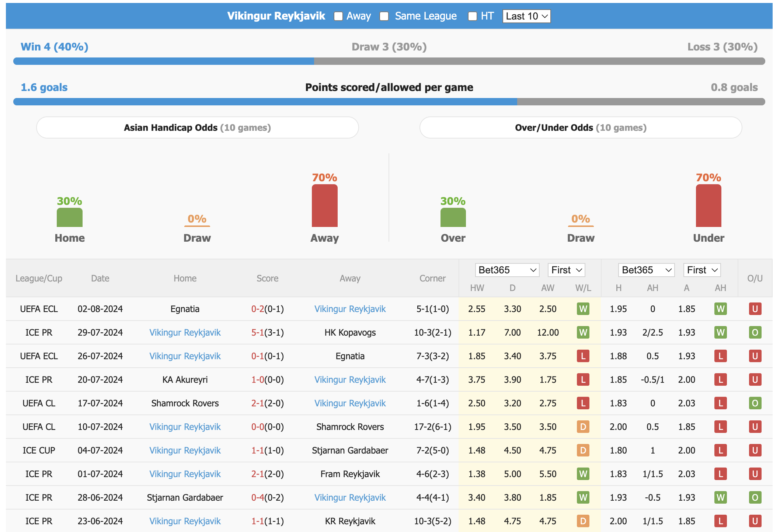The image size is (780, 532).
Task: Click the W/L badge in the HK Kopavogs row
Action: point(583,332)
